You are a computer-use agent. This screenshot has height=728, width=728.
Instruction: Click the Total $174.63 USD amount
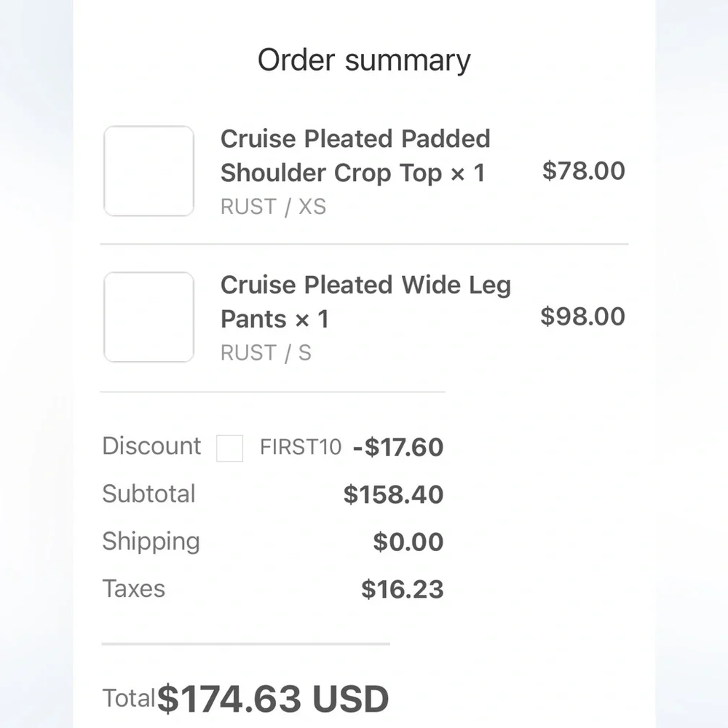(x=273, y=699)
